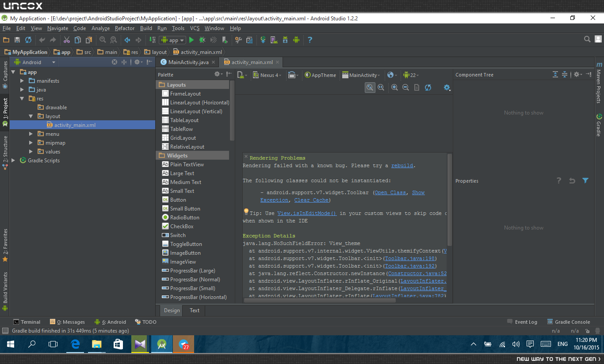Open the locale globe dropdown
Image resolution: width=604 pixels, height=364 pixels.
pos(392,75)
